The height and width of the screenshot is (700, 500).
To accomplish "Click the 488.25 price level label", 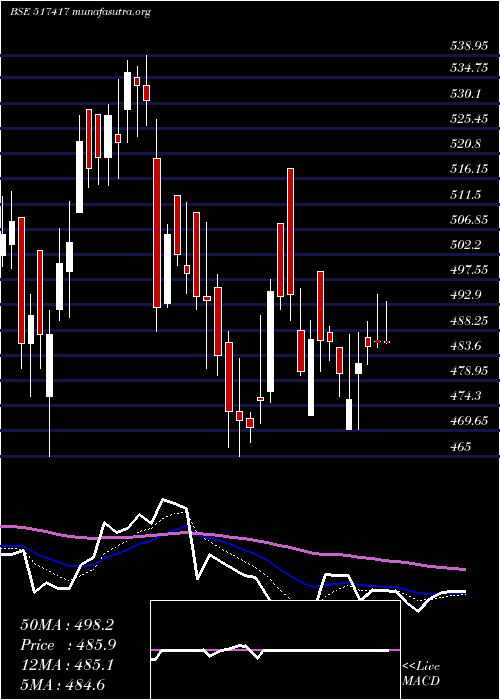I will (x=469, y=320).
